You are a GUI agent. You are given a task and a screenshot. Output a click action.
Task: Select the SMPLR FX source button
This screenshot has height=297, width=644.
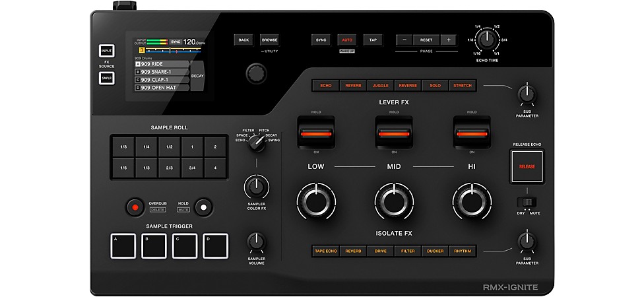click(x=106, y=78)
